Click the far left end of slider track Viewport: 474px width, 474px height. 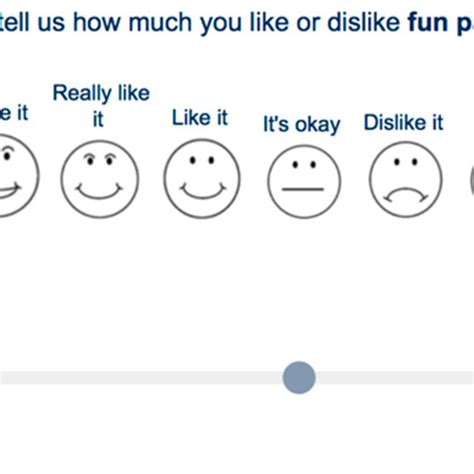pyautogui.click(x=4, y=378)
